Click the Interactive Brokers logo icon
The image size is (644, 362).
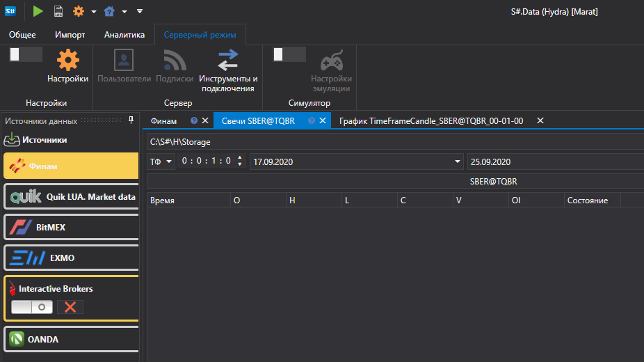click(x=13, y=288)
